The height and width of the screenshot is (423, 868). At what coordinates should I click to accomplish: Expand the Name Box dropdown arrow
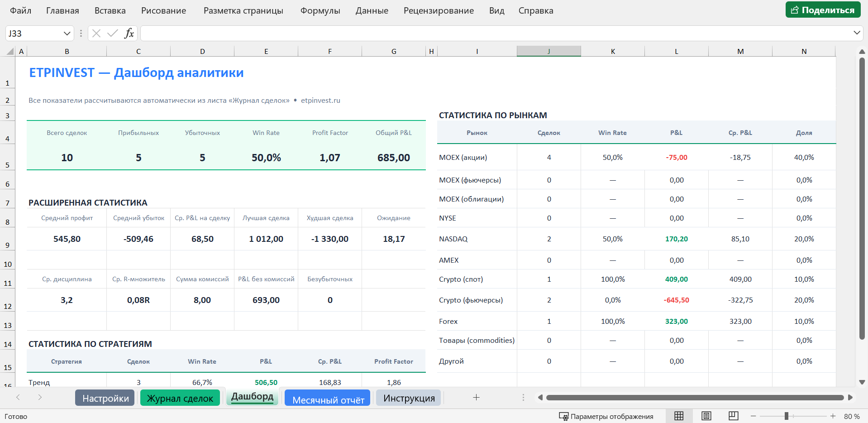pos(67,33)
